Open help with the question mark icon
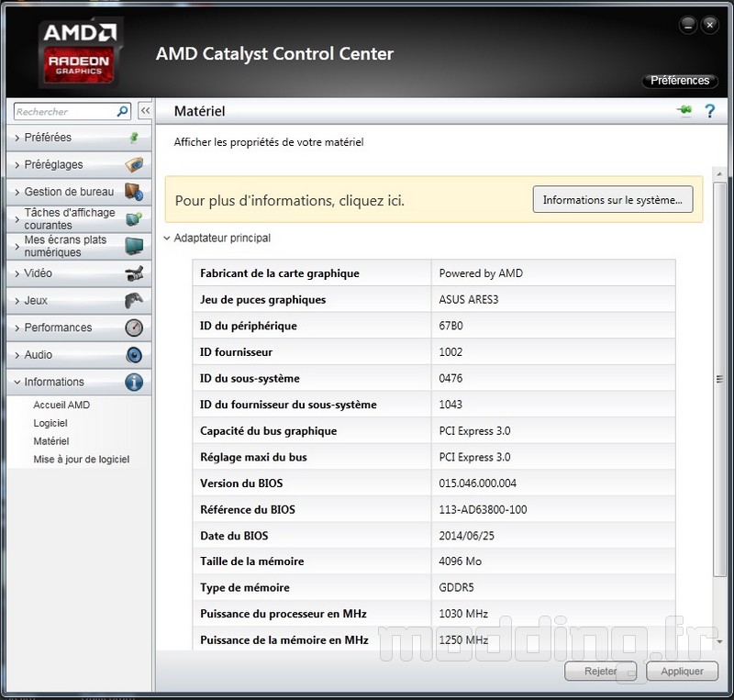734x700 pixels. click(709, 111)
